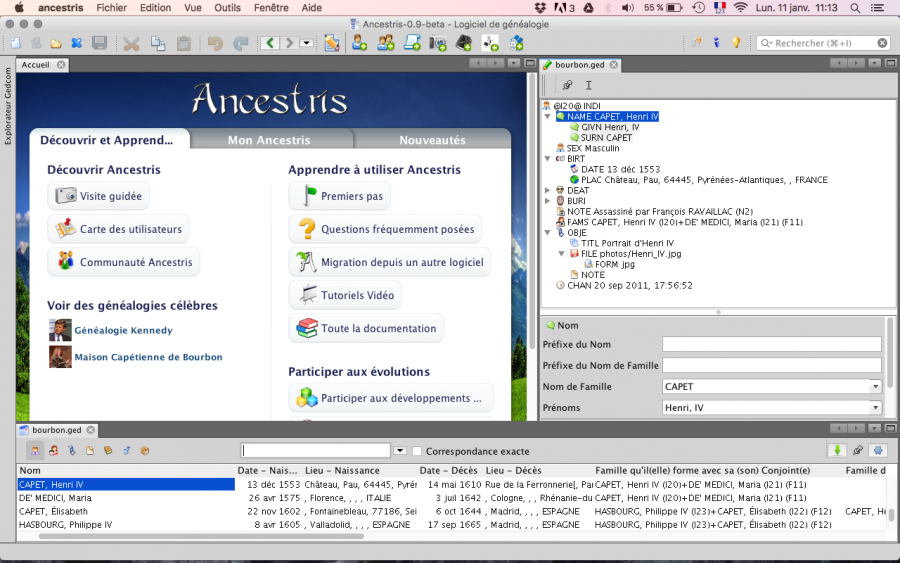The image size is (900, 563).
Task: Add a new family icon
Action: (x=386, y=43)
